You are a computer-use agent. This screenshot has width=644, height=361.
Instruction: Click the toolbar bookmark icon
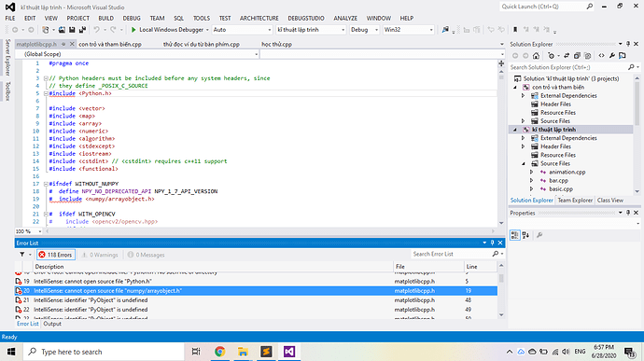point(515,30)
